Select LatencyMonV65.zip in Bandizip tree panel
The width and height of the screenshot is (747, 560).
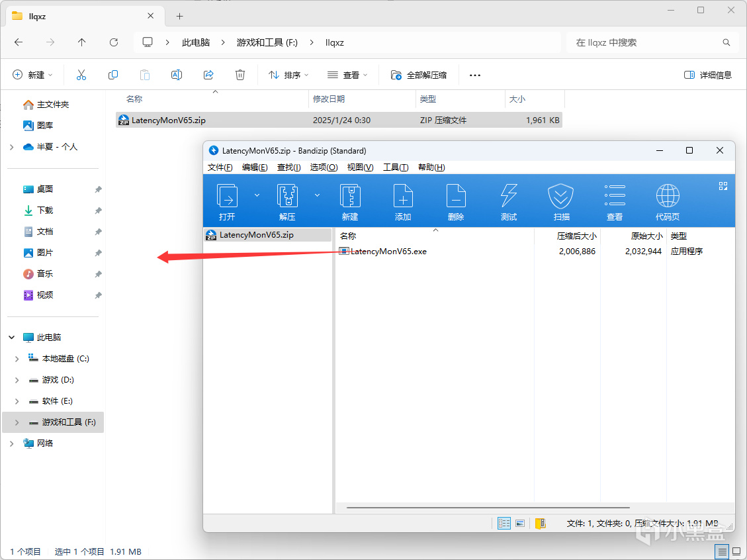click(268, 235)
